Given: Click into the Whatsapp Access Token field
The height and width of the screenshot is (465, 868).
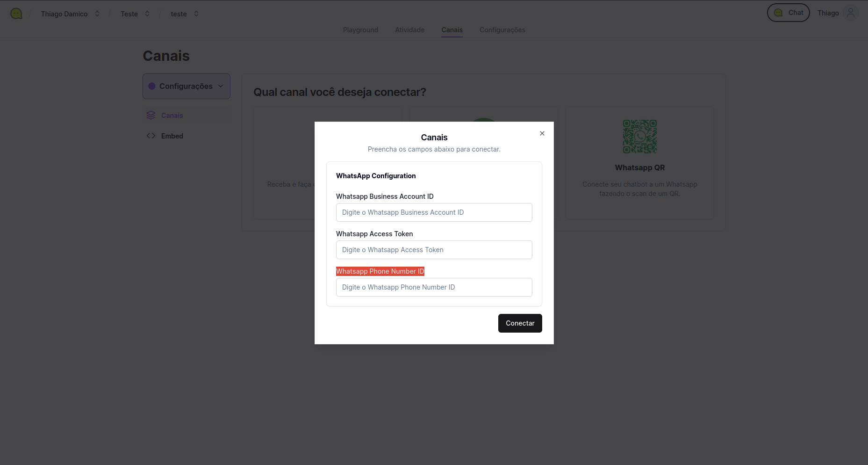Looking at the screenshot, I should pyautogui.click(x=434, y=250).
